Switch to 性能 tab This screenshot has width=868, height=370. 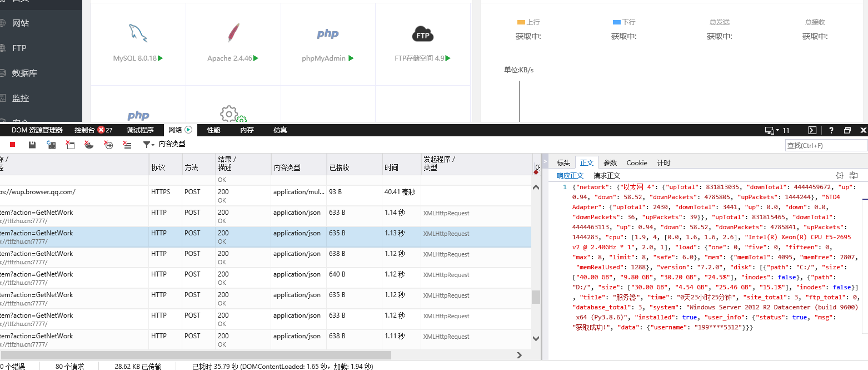pyautogui.click(x=213, y=130)
